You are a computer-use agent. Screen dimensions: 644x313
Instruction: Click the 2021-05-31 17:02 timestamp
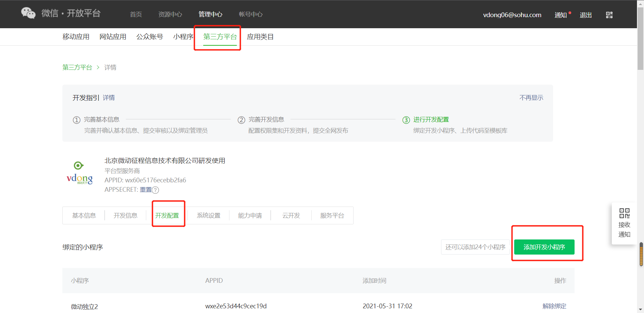click(387, 306)
